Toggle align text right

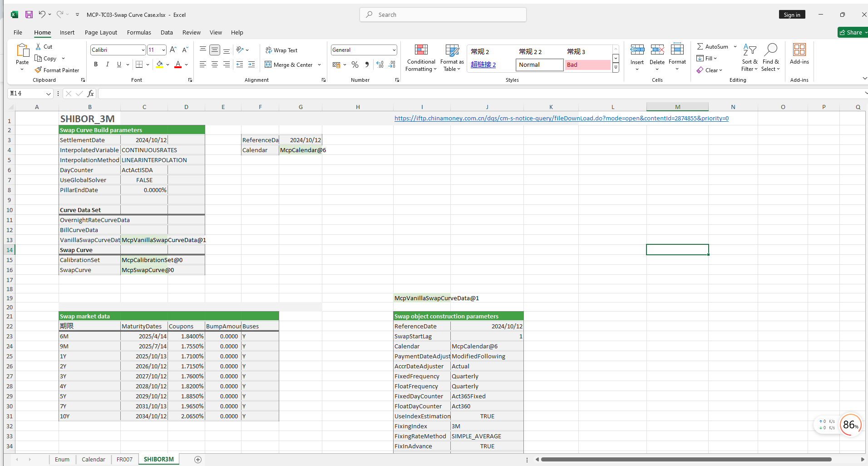point(227,64)
